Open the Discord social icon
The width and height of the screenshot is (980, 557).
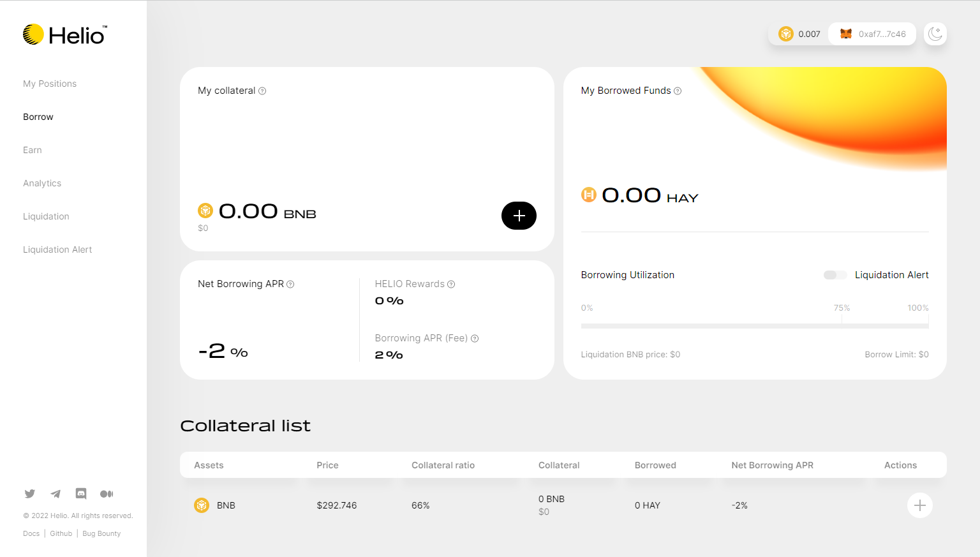point(81,494)
